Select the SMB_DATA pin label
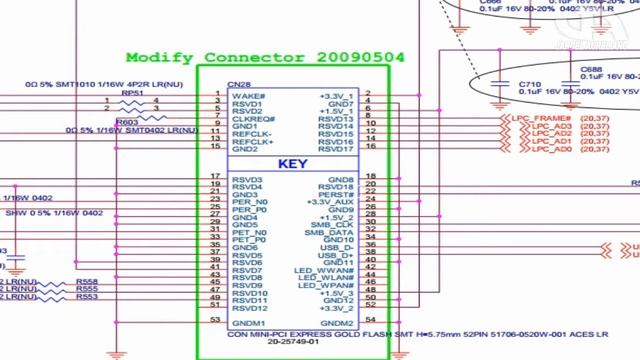 pos(329,233)
